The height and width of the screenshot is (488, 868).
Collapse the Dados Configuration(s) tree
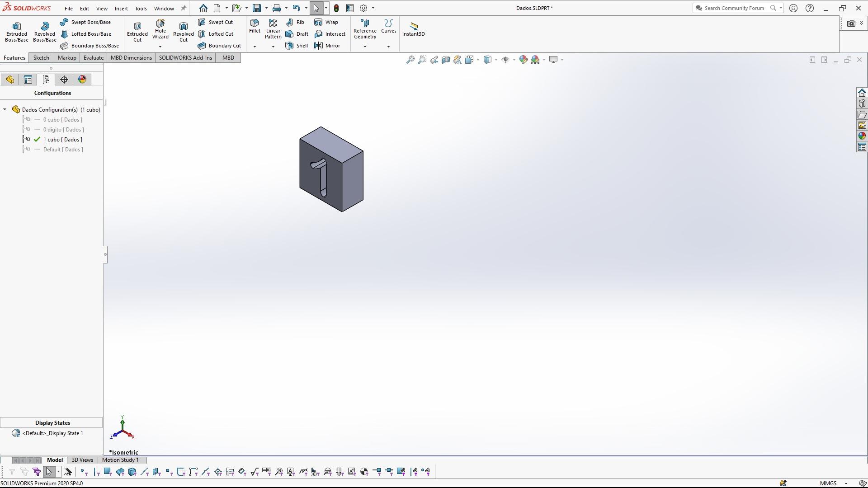pos(5,110)
